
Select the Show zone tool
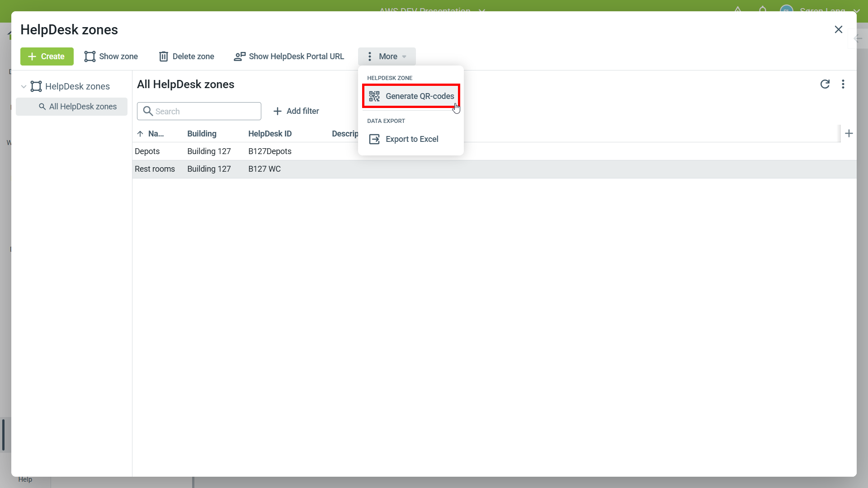111,56
